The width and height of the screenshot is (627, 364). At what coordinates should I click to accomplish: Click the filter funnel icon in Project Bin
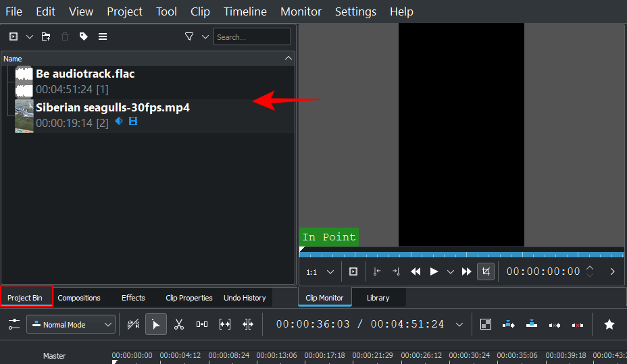coord(189,36)
